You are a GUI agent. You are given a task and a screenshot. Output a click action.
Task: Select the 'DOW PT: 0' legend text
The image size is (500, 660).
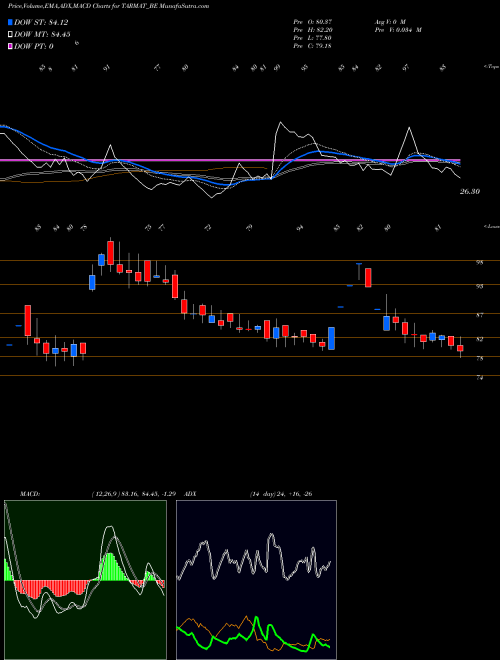pyautogui.click(x=34, y=46)
